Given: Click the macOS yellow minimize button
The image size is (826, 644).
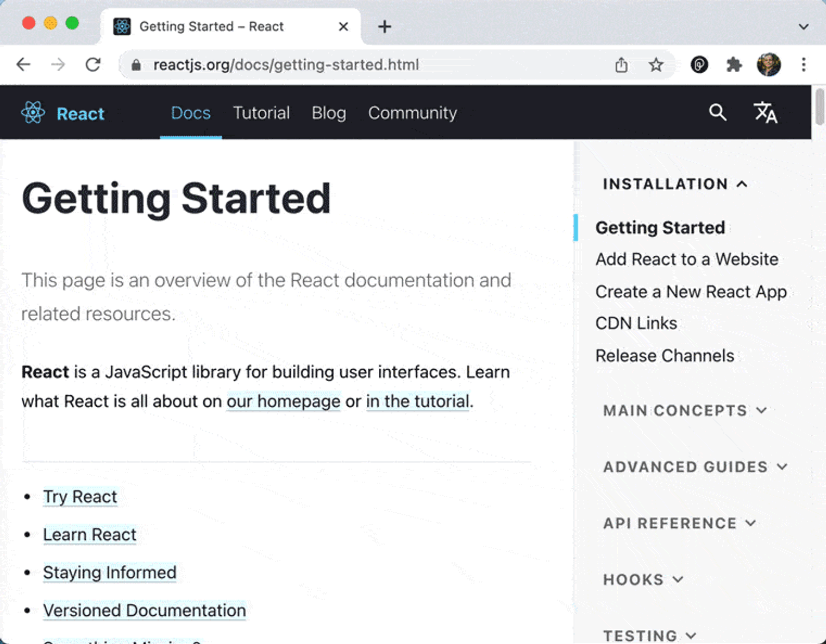Looking at the screenshot, I should click(51, 23).
